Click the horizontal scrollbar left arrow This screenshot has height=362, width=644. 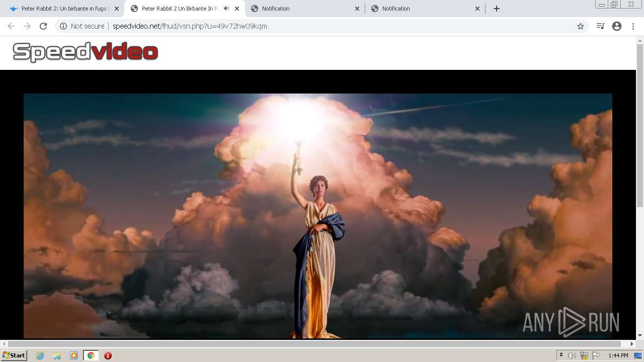coord(4,344)
